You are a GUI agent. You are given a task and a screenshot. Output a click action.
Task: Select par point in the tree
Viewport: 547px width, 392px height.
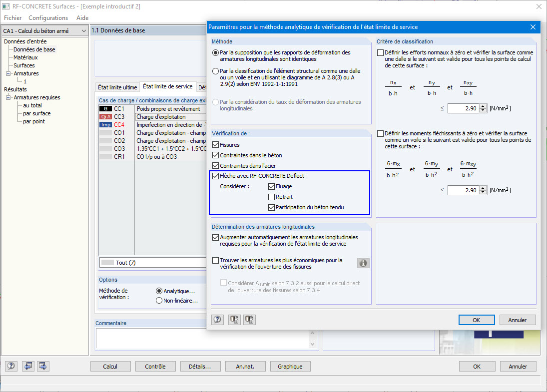coord(34,121)
